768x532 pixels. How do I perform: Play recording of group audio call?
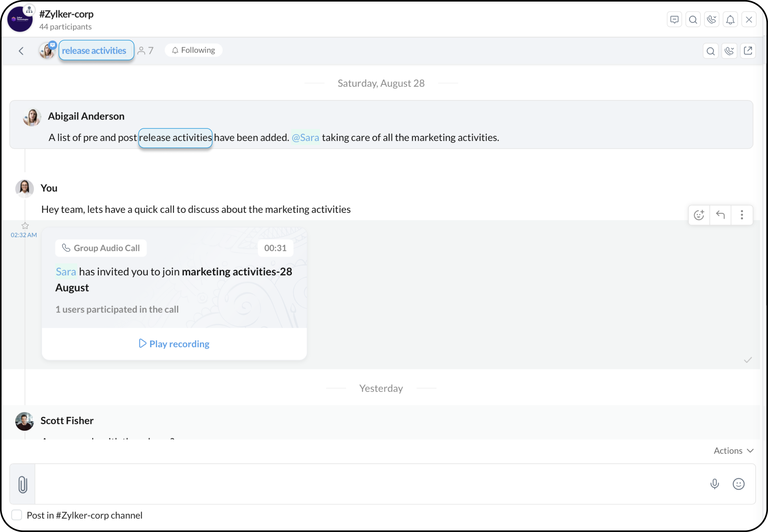pos(174,344)
